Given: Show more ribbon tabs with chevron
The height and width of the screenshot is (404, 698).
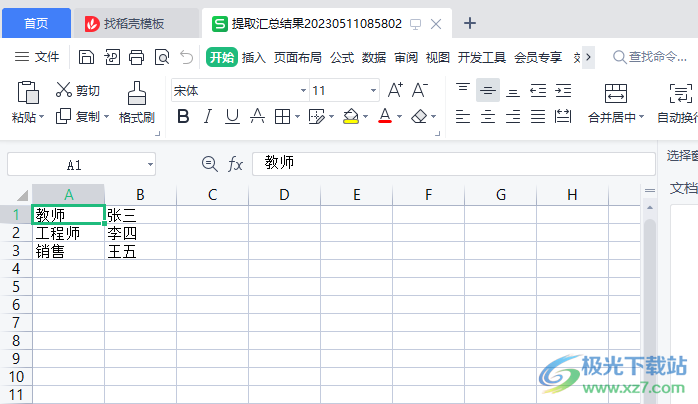Looking at the screenshot, I should (588, 57).
